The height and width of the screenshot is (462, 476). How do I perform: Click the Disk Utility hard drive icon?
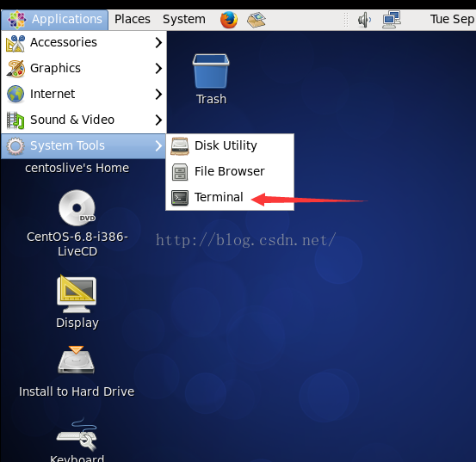coord(180,146)
